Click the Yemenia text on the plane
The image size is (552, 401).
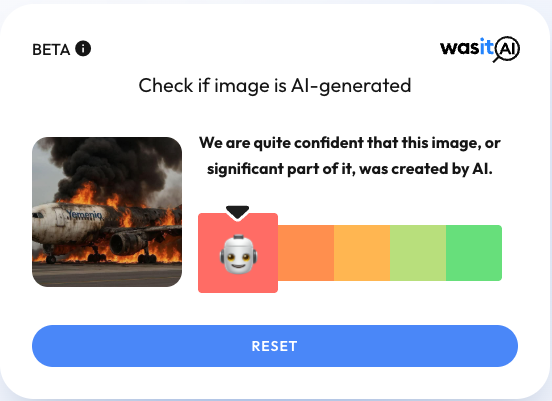click(x=84, y=214)
